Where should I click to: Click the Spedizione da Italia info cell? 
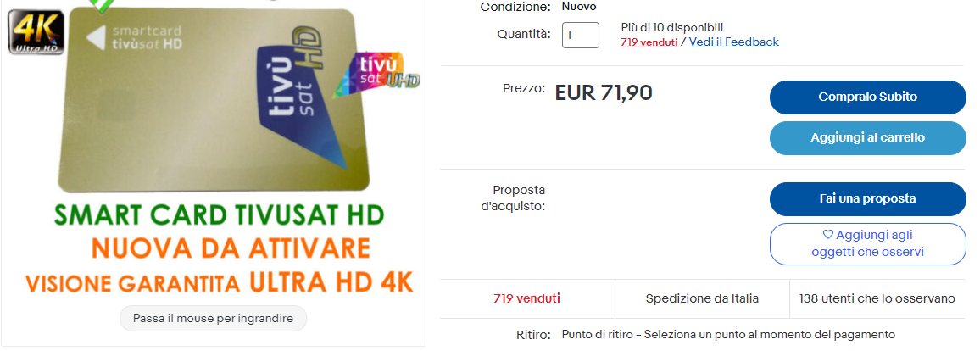pyautogui.click(x=703, y=298)
